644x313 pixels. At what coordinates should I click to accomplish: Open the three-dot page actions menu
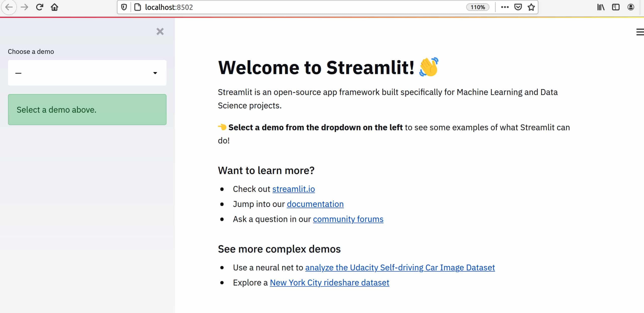point(504,7)
